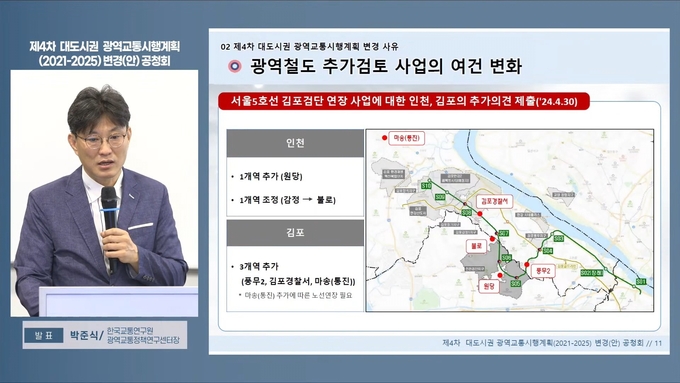The image size is (680, 383).
Task: Click the green S10 station marker
Action: point(426,186)
